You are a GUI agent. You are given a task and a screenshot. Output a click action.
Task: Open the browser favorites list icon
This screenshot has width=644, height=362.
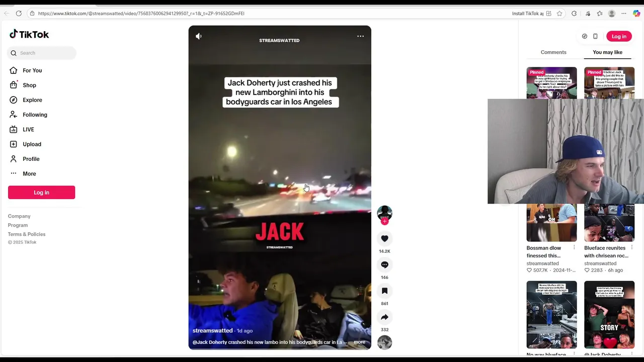(x=600, y=14)
